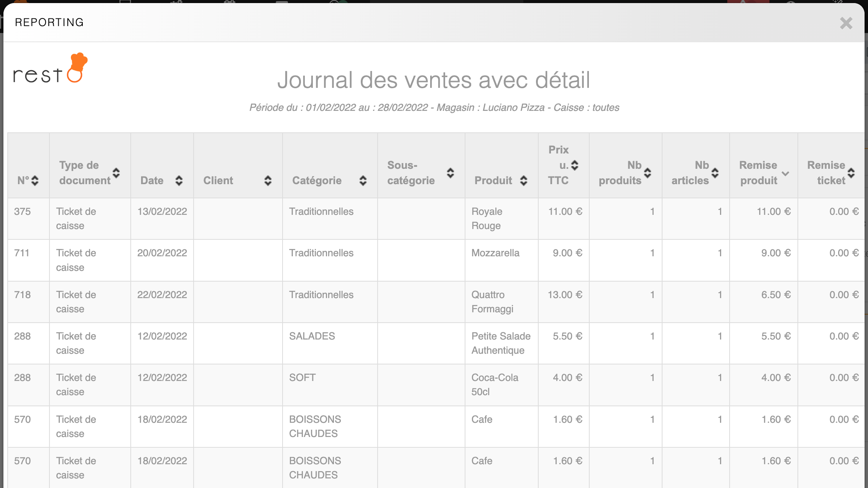Click the Catégorie column header label
The image size is (868, 488).
click(x=317, y=180)
